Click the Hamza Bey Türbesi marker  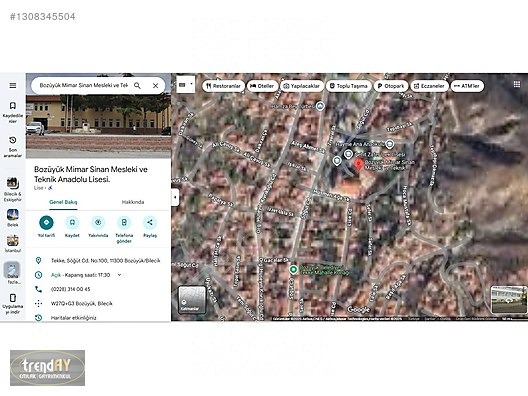point(320,106)
